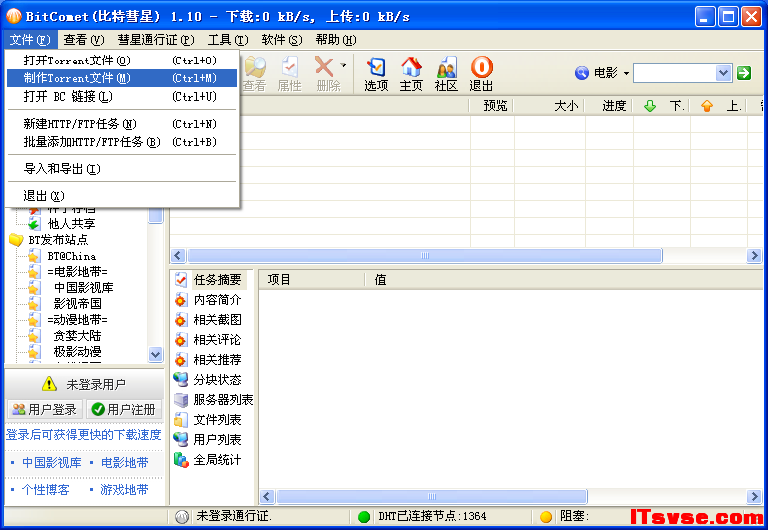Open the delete button dropdown arrow
Screen dimensions: 768x530
[x=343, y=65]
